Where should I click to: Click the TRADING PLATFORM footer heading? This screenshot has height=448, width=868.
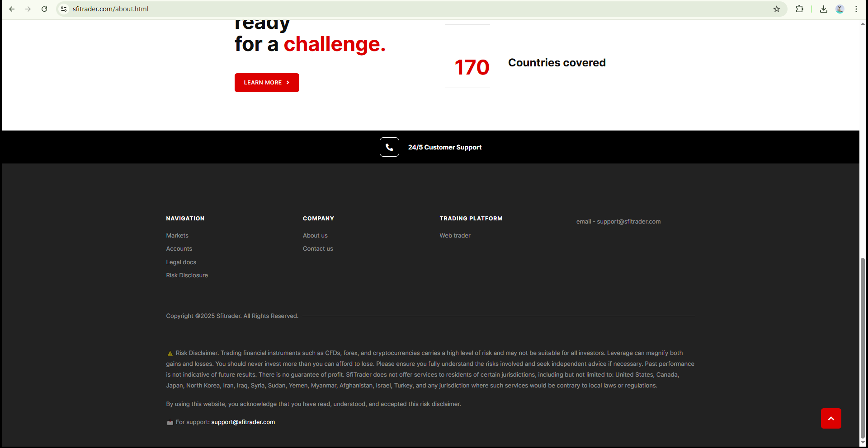[471, 219]
